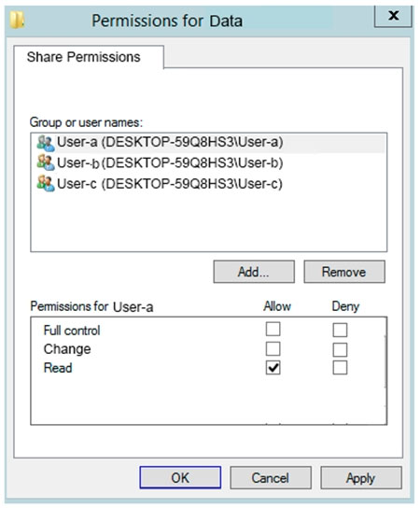Open the Add... user dialog

click(254, 272)
